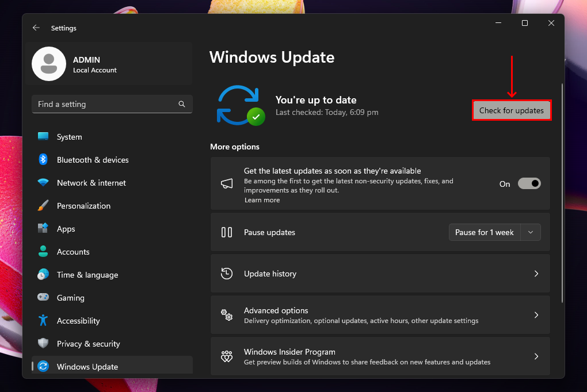Click the pause icon beside Pause updates

pyautogui.click(x=227, y=232)
